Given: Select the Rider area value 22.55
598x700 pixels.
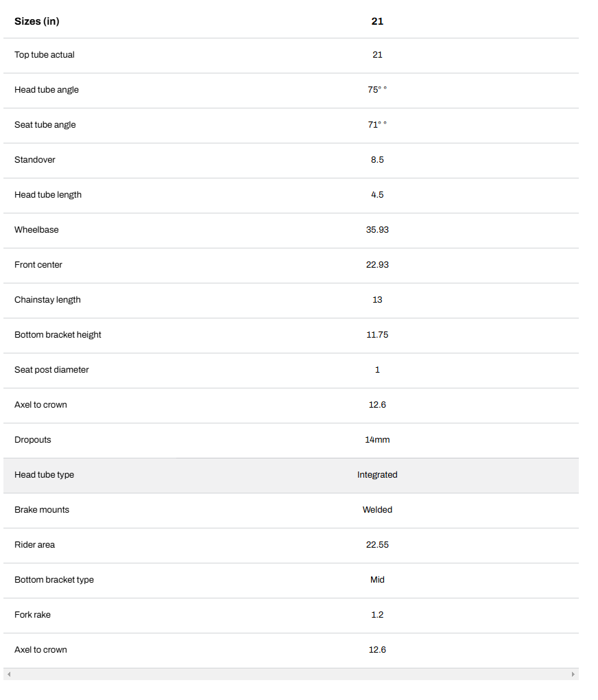Looking at the screenshot, I should click(x=377, y=545).
